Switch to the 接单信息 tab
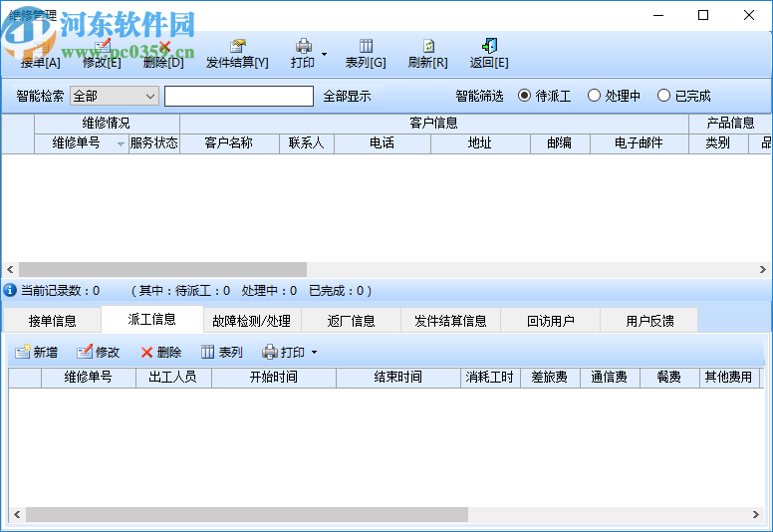The height and width of the screenshot is (532, 773). 52,321
